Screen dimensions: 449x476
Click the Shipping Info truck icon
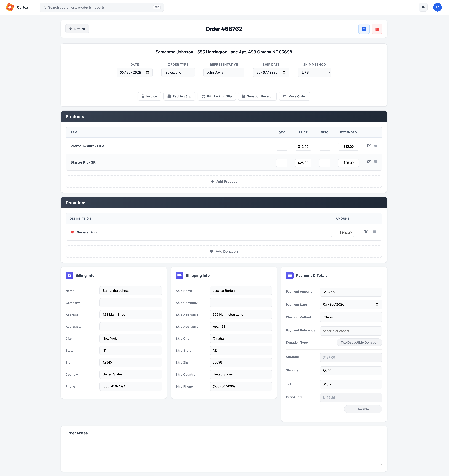coord(179,276)
